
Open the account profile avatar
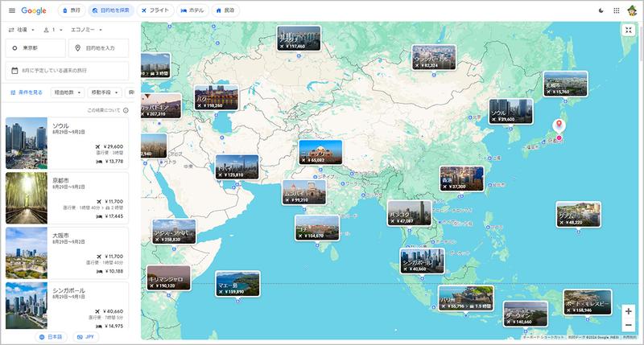pos(632,10)
